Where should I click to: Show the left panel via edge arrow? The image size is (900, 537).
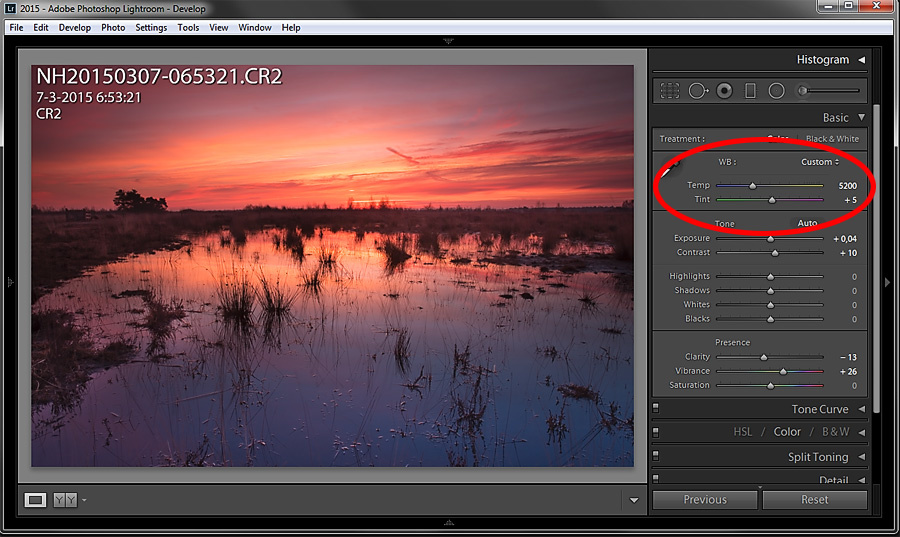point(9,282)
